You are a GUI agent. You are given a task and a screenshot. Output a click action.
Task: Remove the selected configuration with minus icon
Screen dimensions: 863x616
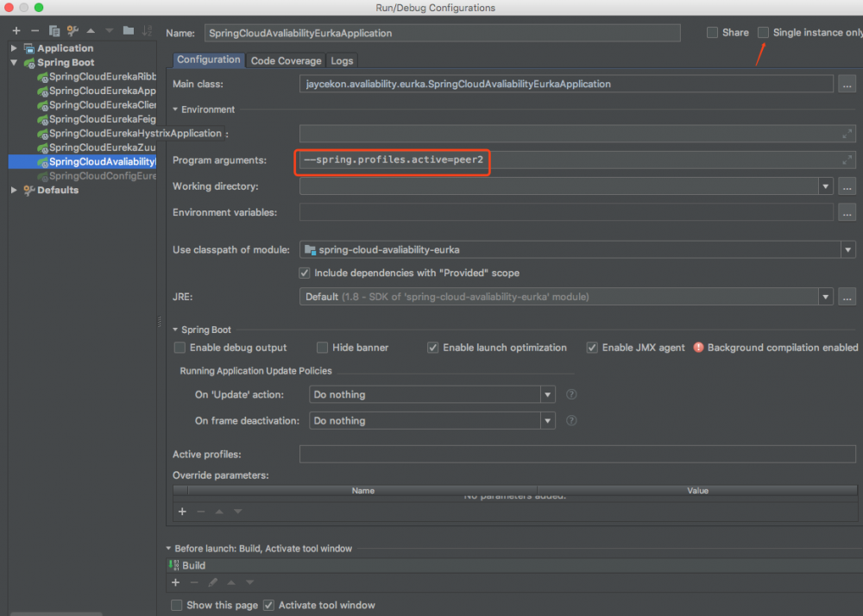35,31
